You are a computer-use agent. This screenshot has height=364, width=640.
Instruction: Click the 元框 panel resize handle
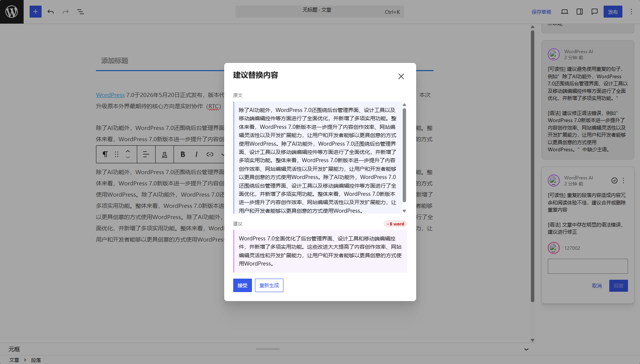point(268,349)
